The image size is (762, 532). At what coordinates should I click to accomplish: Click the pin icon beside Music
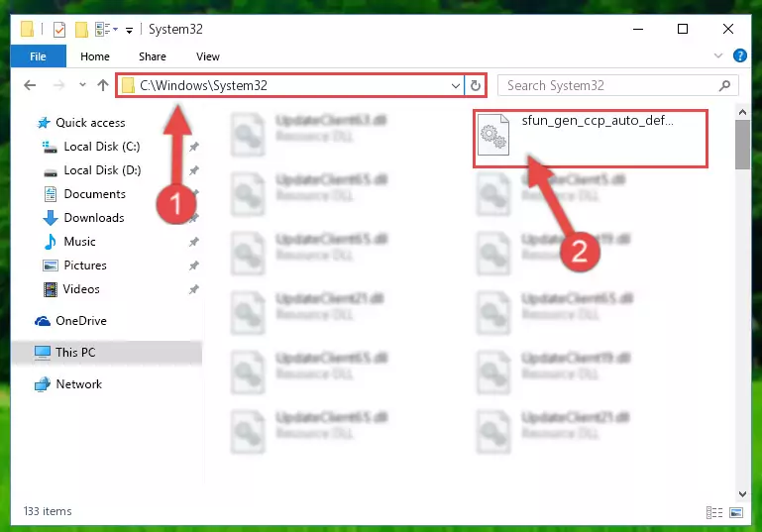click(193, 242)
